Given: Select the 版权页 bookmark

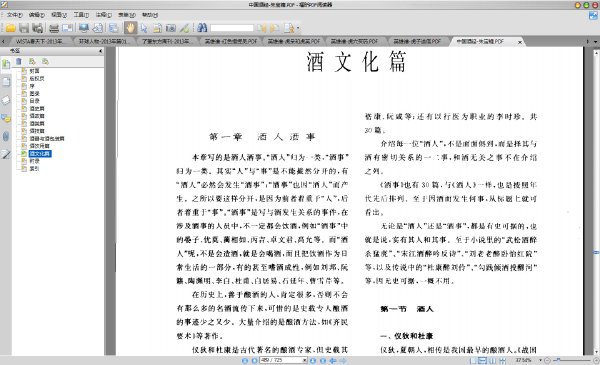Looking at the screenshot, I should (x=37, y=78).
